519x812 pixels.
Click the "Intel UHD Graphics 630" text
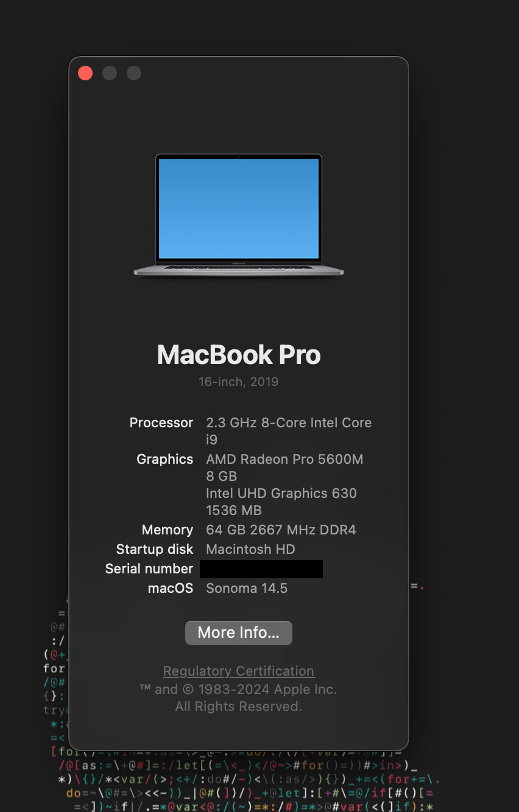(x=281, y=493)
